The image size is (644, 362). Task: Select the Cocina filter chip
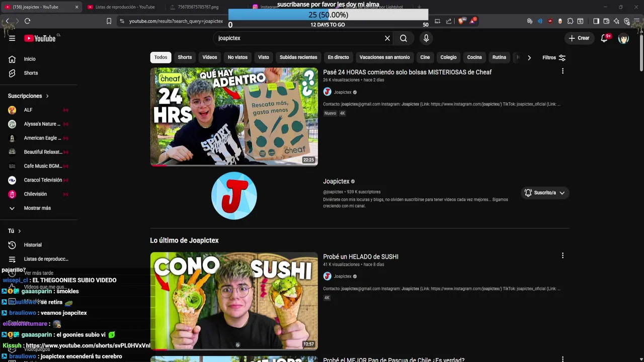click(x=474, y=57)
